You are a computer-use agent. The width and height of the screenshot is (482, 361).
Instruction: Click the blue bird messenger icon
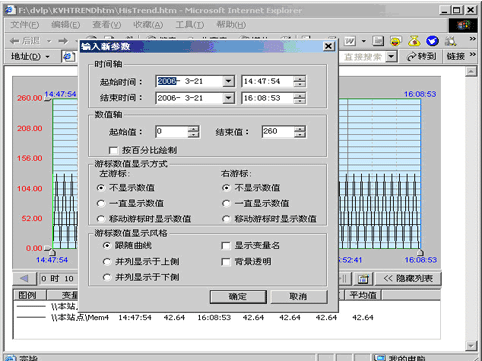[432, 41]
